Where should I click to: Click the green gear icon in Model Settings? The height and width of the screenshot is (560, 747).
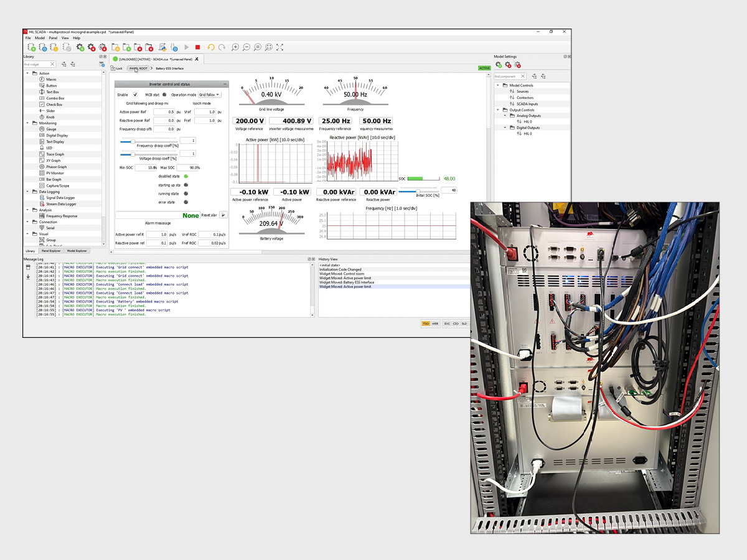click(x=498, y=65)
